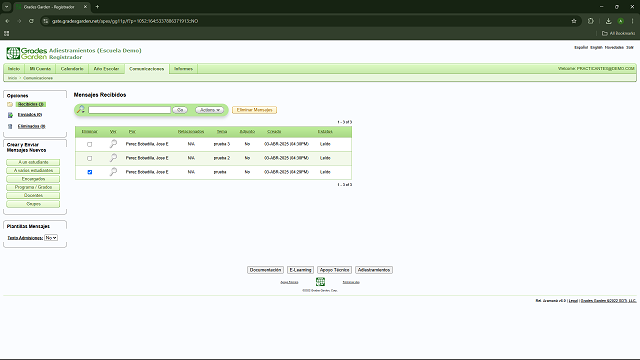The width and height of the screenshot is (640, 360).
Task: Open the Documentación footer button
Action: tap(265, 270)
